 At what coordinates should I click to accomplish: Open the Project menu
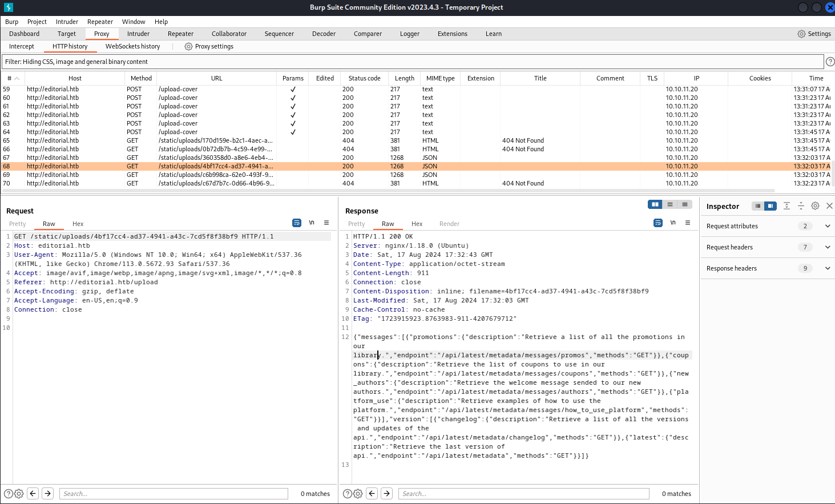tap(37, 22)
